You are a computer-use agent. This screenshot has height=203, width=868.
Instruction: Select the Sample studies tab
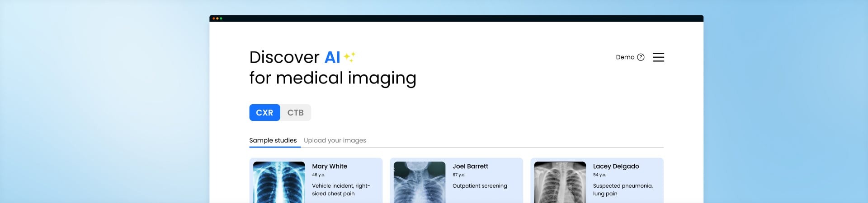point(273,140)
